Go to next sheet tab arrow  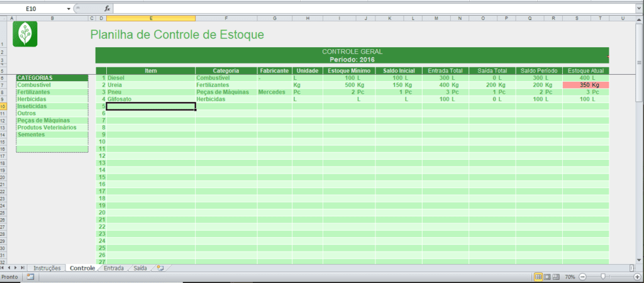coord(16,268)
